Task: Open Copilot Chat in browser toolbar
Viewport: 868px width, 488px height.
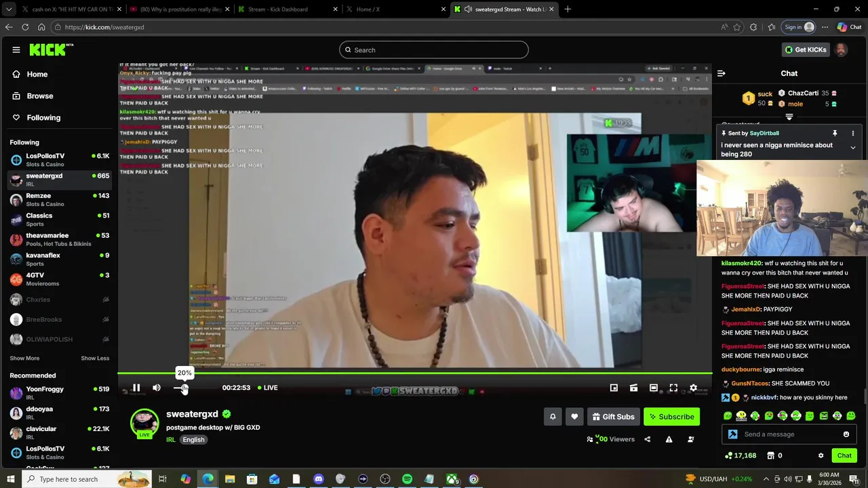Action: [x=849, y=27]
